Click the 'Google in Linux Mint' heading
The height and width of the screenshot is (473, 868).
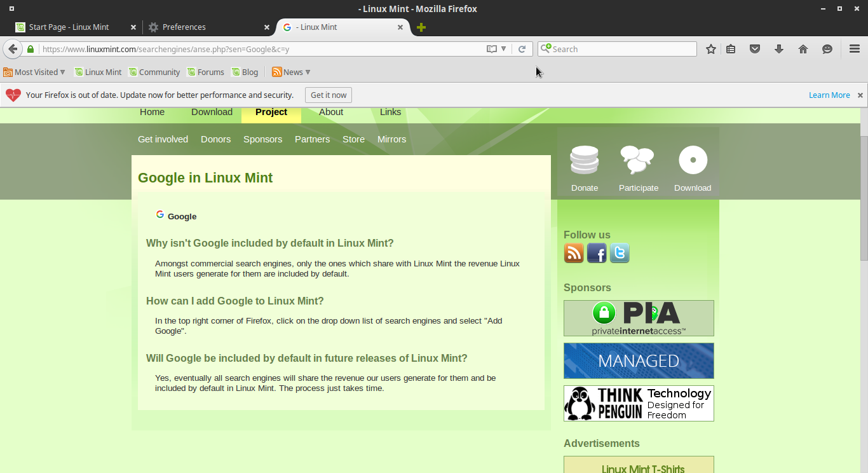tap(205, 178)
